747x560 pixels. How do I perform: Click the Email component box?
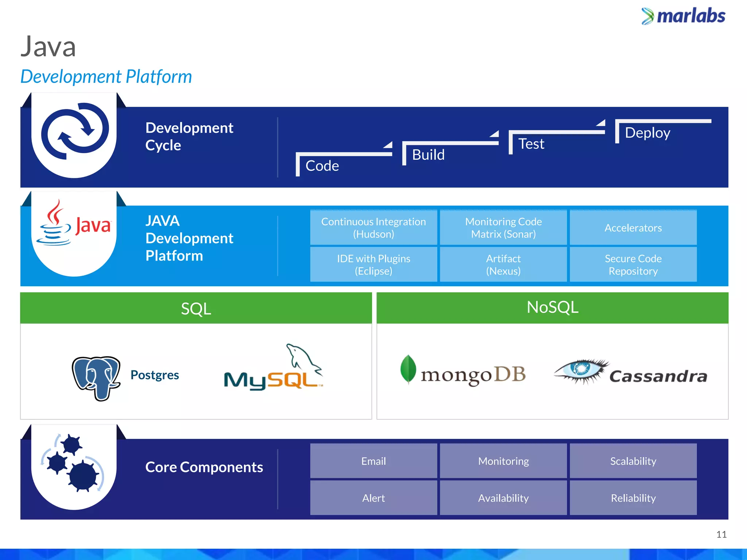[373, 461]
